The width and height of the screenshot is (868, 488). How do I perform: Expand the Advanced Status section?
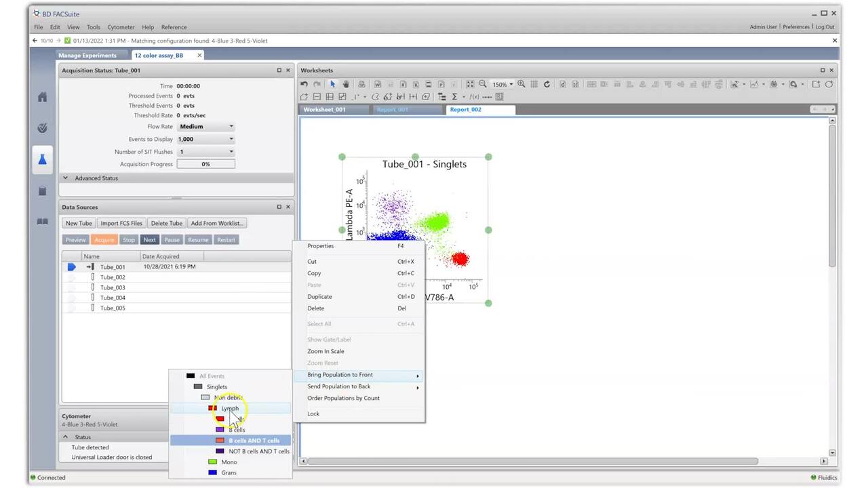click(x=66, y=178)
